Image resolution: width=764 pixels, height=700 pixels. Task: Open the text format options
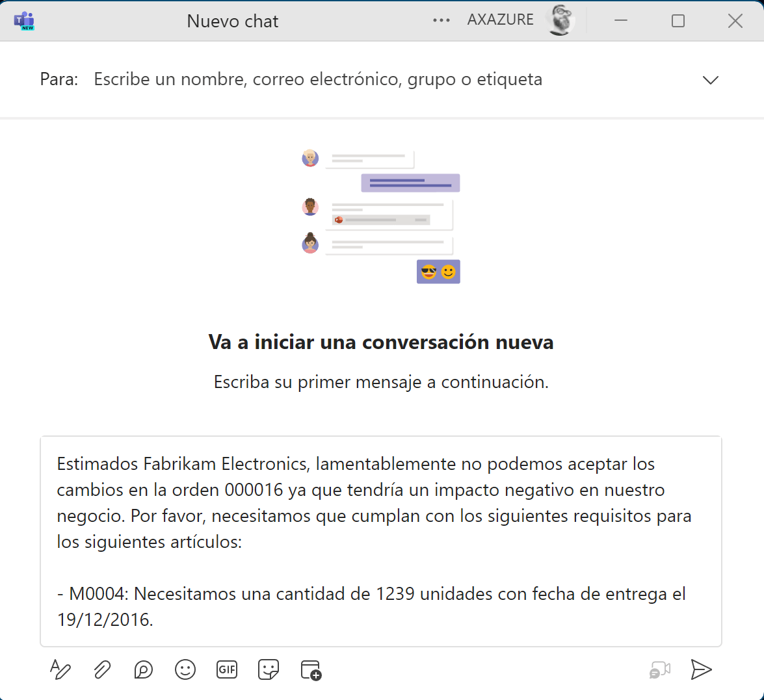pos(60,669)
